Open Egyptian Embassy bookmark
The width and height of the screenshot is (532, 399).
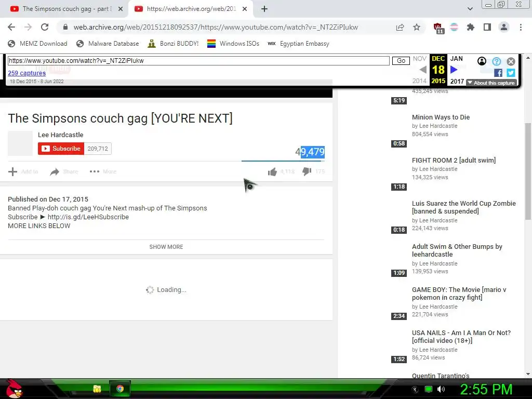298,44
